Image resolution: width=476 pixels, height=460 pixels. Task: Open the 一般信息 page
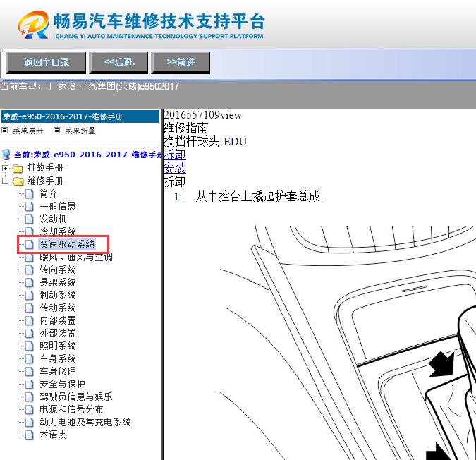(58, 206)
